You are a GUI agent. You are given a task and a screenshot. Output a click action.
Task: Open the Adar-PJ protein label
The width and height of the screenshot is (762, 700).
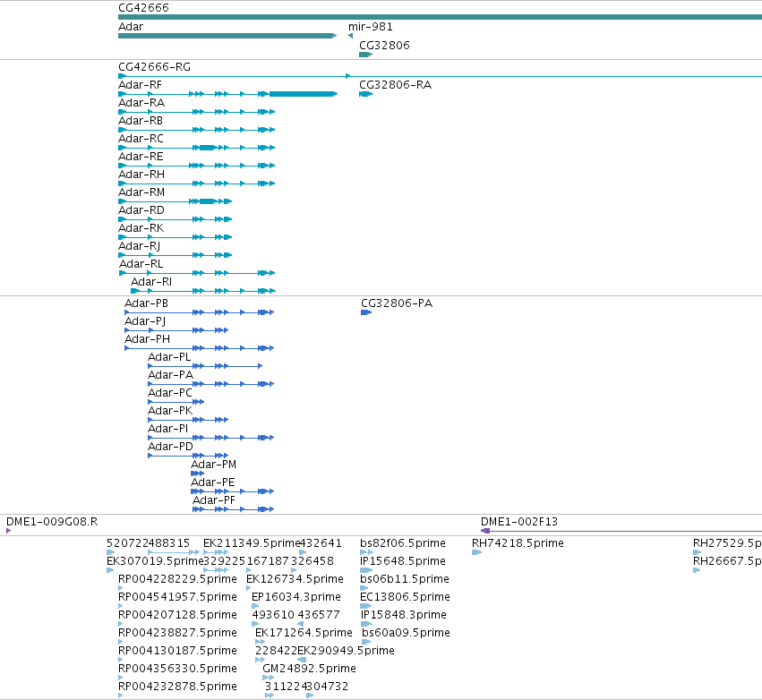tap(145, 321)
